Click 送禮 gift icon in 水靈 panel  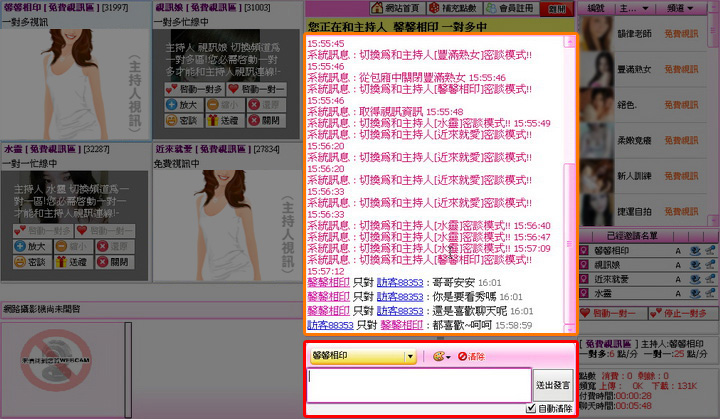(x=75, y=261)
